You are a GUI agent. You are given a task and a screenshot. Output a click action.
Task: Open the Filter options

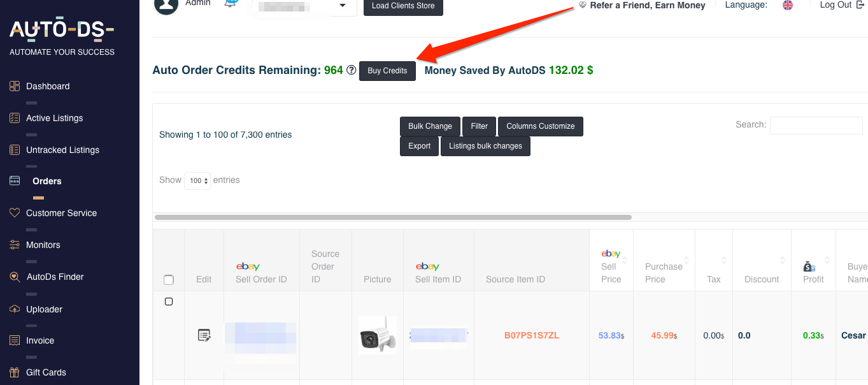point(479,126)
